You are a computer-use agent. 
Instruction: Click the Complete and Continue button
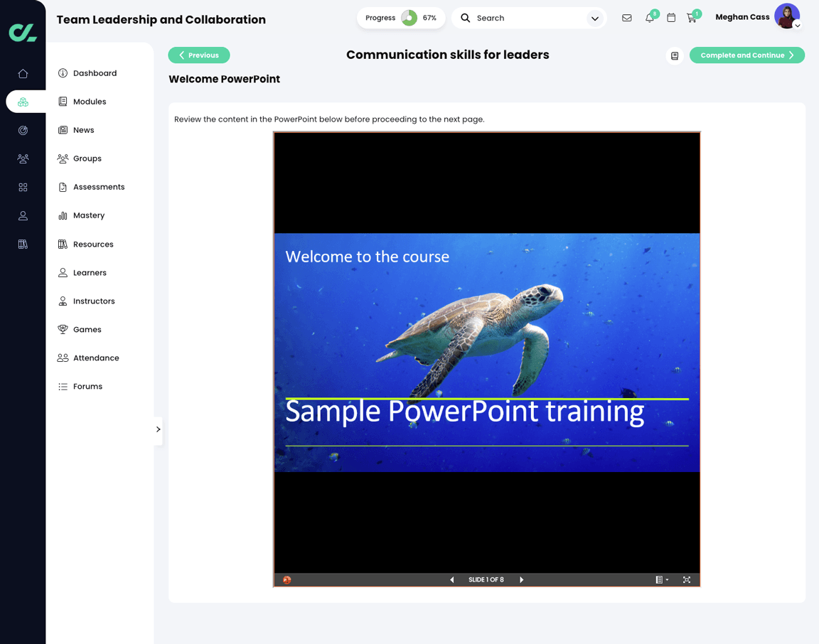(x=746, y=55)
